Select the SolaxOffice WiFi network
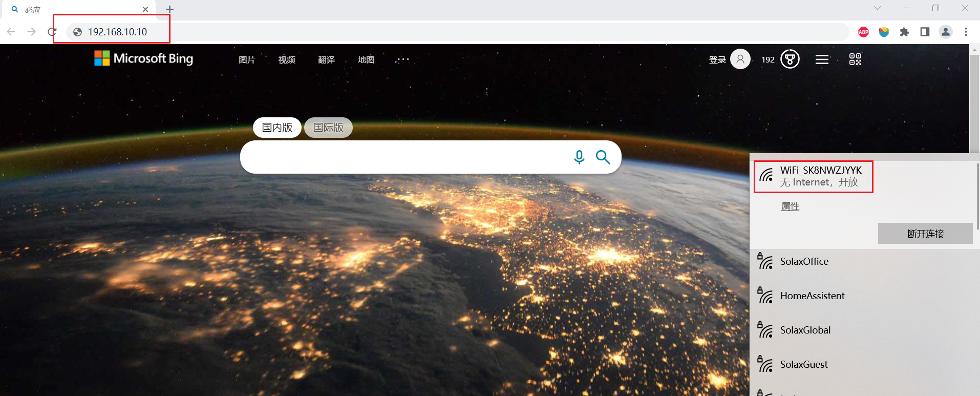Viewport: 980px width, 396px height. 804,261
